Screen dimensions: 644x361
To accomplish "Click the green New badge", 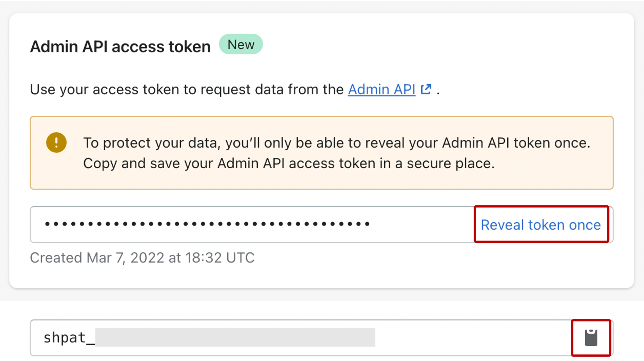I will [x=241, y=44].
